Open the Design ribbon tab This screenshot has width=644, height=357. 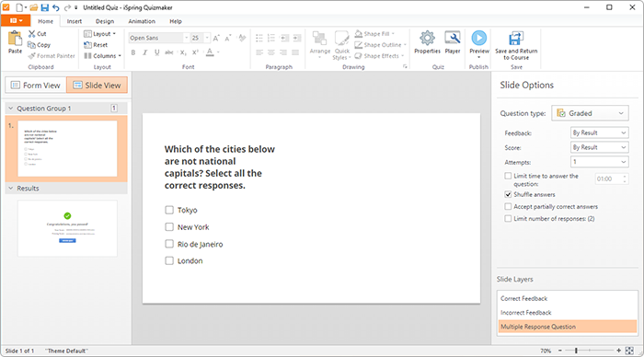pyautogui.click(x=105, y=21)
